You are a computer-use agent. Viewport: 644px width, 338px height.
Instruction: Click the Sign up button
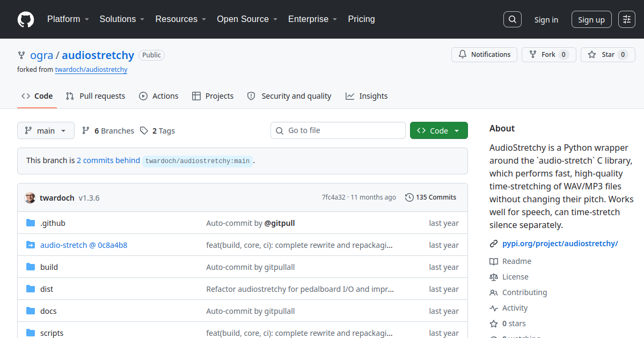click(x=591, y=20)
